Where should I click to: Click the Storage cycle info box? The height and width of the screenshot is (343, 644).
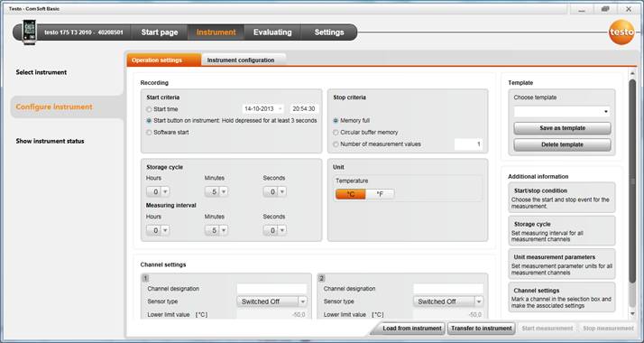tap(562, 231)
